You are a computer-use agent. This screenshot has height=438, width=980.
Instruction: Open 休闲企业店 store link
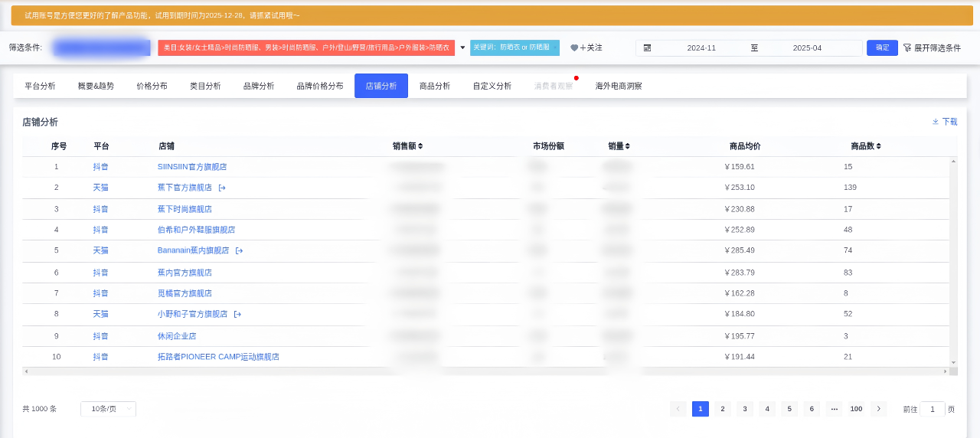pyautogui.click(x=177, y=336)
